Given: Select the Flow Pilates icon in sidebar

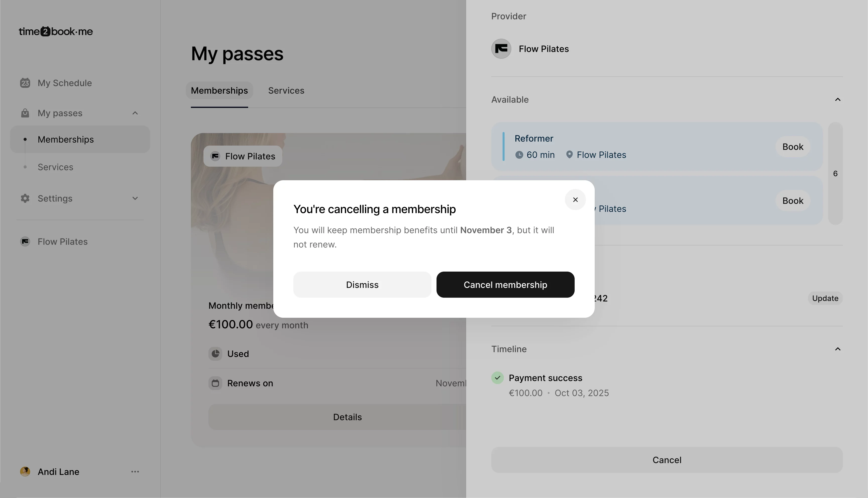Looking at the screenshot, I should click(25, 241).
